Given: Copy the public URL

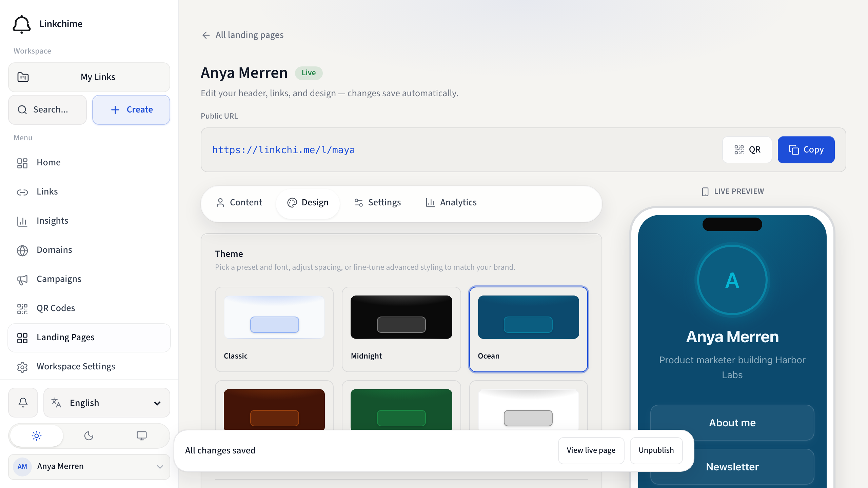Looking at the screenshot, I should pos(806,150).
